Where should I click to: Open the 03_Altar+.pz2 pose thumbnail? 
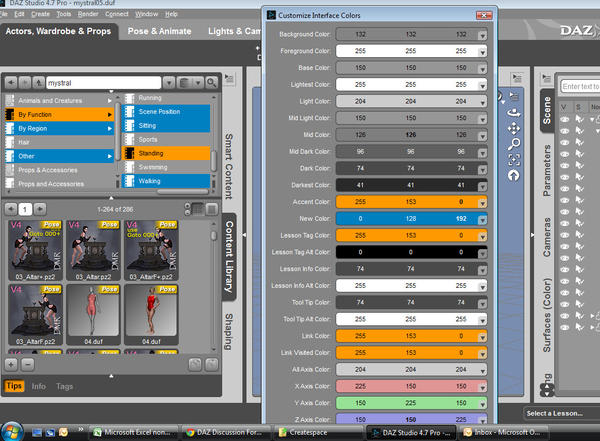pos(35,250)
